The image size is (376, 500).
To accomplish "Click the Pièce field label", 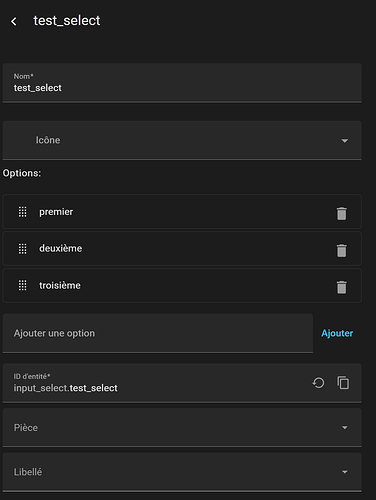I will 26,428.
